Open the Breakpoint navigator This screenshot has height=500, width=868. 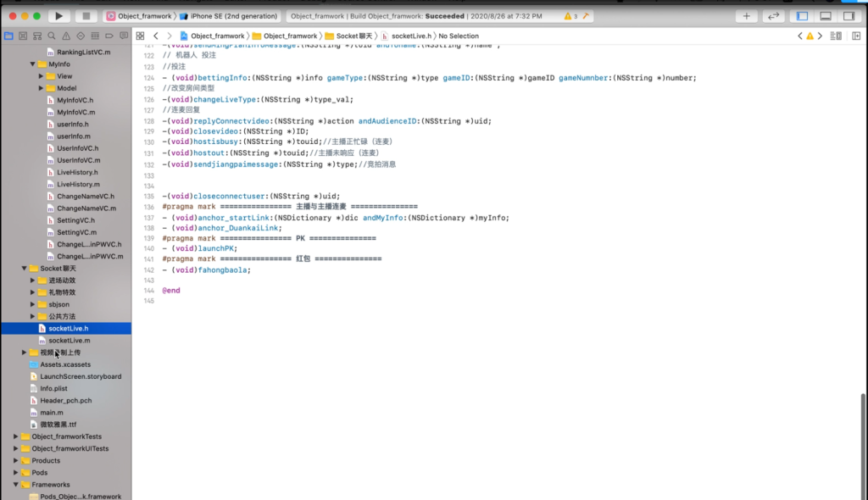(x=109, y=36)
